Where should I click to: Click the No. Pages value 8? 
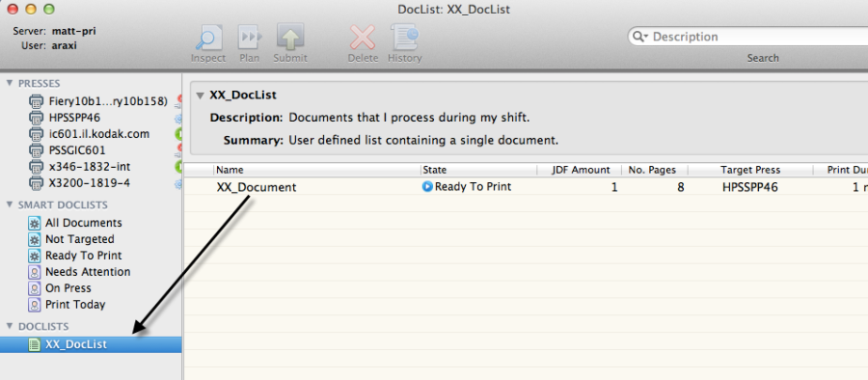(681, 187)
